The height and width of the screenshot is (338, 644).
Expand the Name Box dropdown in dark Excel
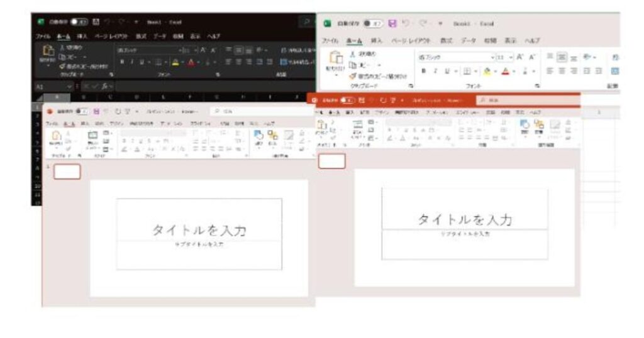pyautogui.click(x=69, y=87)
